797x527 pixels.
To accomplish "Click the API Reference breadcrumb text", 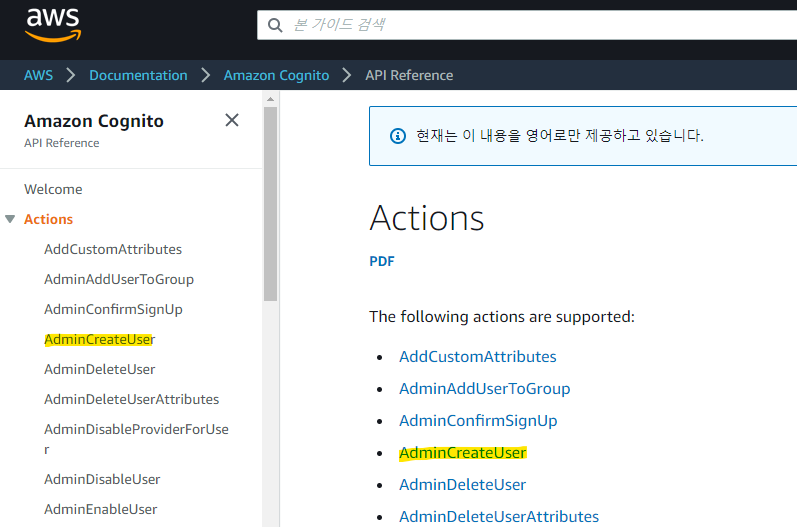I will pyautogui.click(x=409, y=75).
